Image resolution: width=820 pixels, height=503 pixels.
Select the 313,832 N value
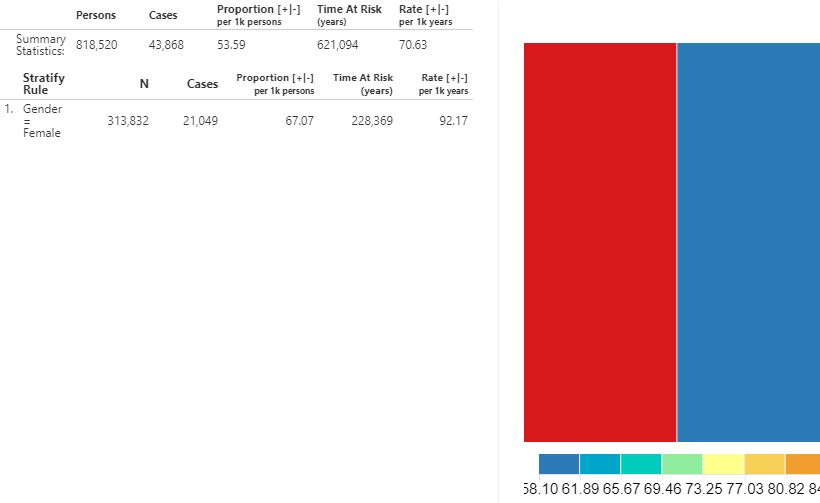pyautogui.click(x=128, y=121)
